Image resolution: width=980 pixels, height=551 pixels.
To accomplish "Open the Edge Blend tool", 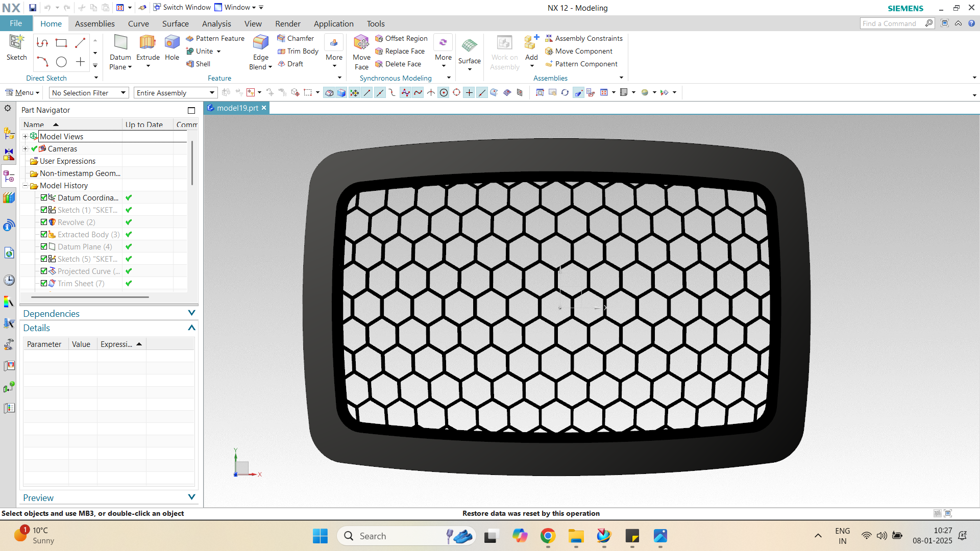I will 260,52.
